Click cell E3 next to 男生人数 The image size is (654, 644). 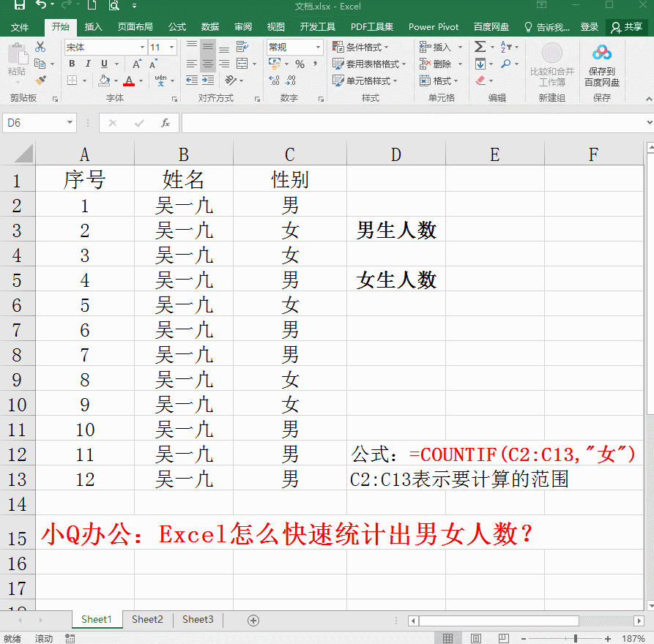[x=494, y=230]
